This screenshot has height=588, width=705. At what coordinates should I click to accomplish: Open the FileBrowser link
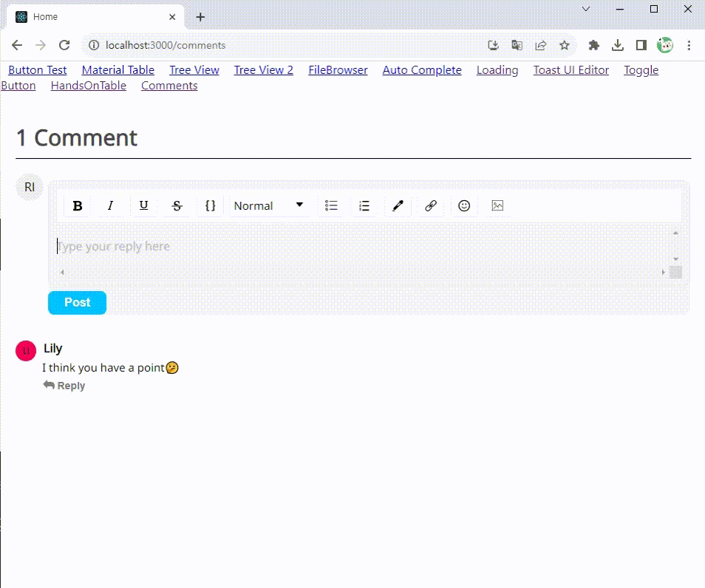point(338,70)
